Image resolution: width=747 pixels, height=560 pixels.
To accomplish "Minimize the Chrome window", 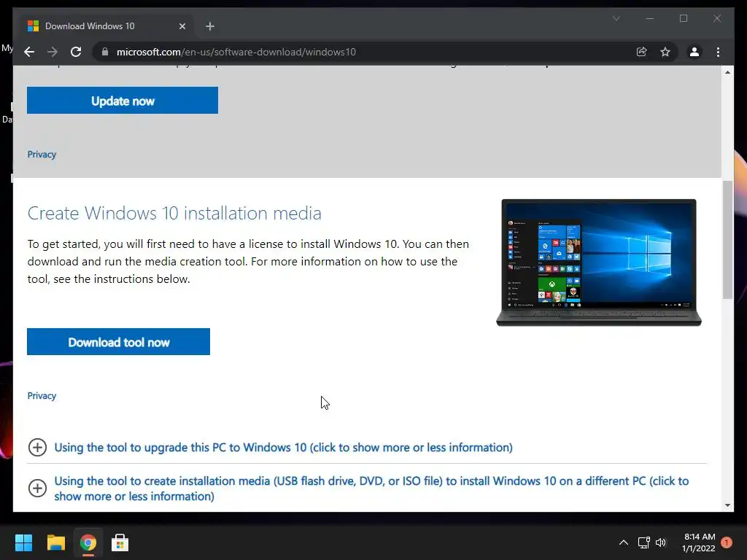I will tap(650, 18).
